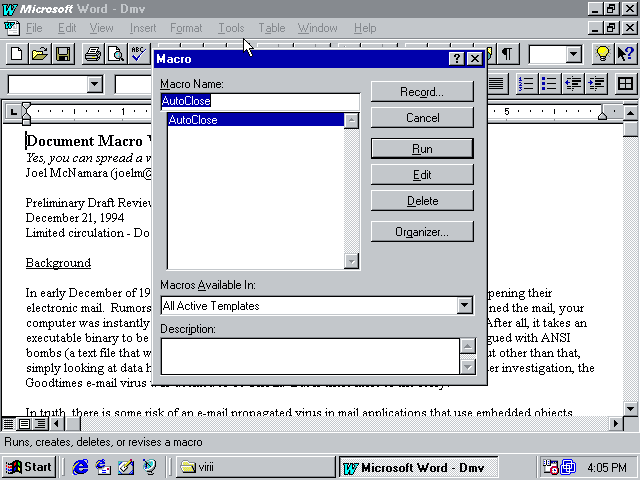Image resolution: width=640 pixels, height=480 pixels.
Task: Click the Save diskette icon
Action: click(x=62, y=54)
